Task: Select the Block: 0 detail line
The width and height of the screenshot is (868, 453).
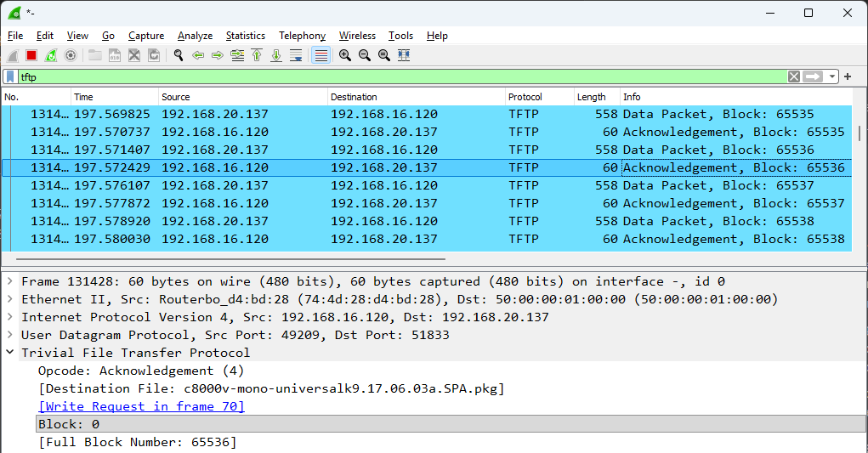Action: pos(451,424)
